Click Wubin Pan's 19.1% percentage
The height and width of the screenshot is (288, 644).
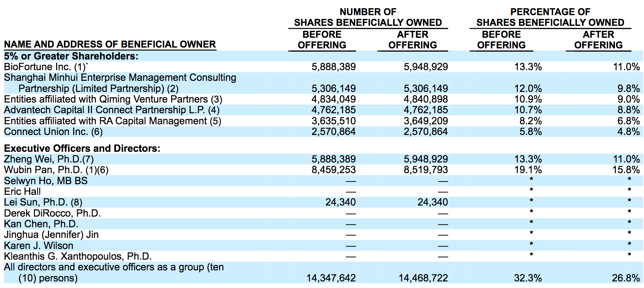[528, 170]
